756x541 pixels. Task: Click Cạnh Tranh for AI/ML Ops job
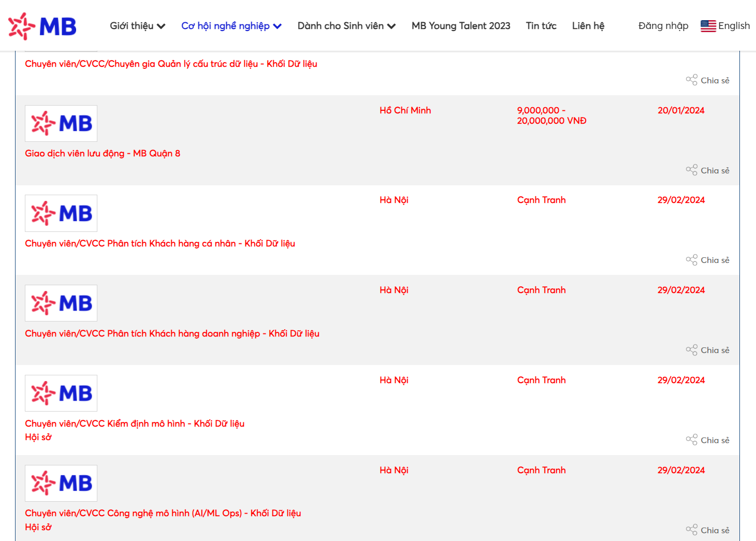click(x=541, y=470)
